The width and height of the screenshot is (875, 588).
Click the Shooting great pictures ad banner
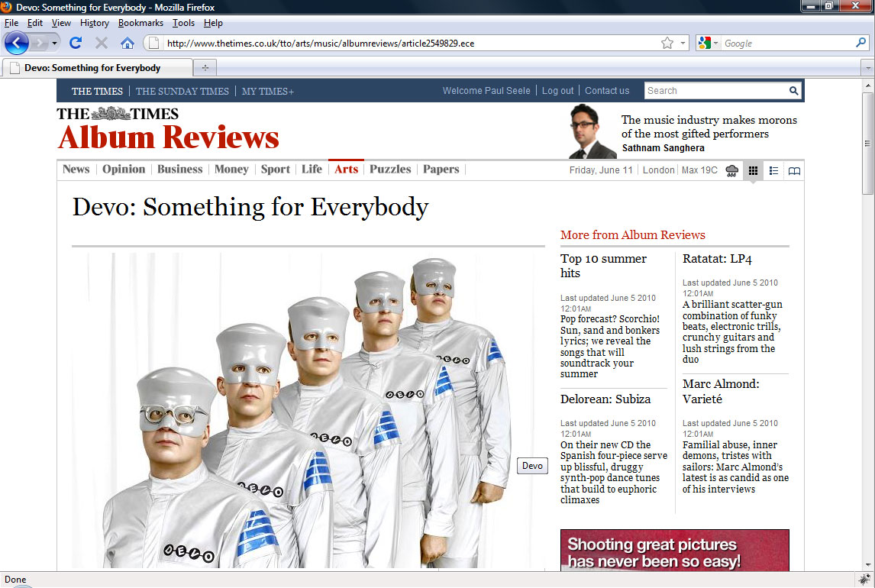(675, 550)
